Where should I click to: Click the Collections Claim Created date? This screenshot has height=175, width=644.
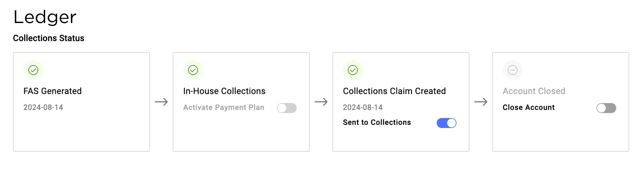[x=363, y=107]
